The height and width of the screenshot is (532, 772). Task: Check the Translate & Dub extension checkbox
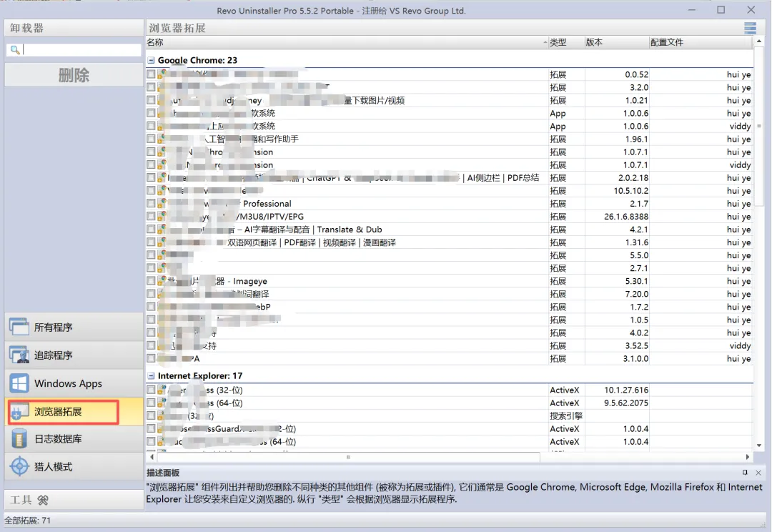(x=151, y=229)
